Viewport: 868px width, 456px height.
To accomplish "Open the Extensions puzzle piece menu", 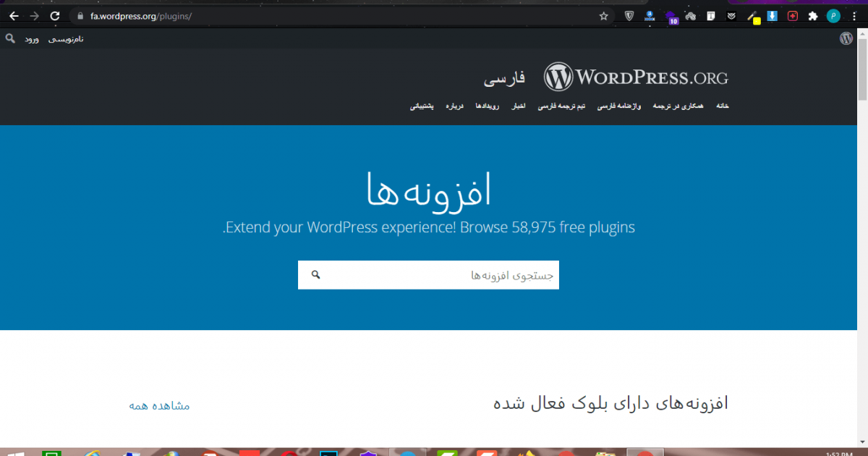I will 813,16.
